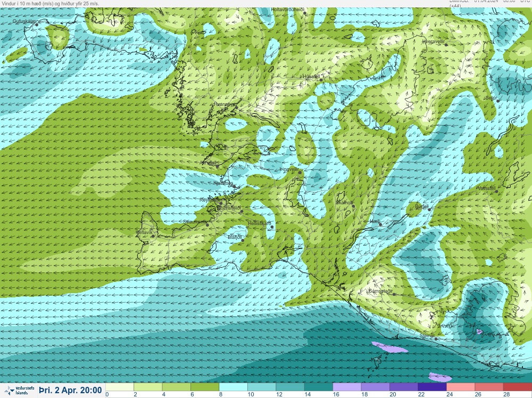
Task: Select the 6–8 m/s olive green legend swatch
Action: pos(205,387)
